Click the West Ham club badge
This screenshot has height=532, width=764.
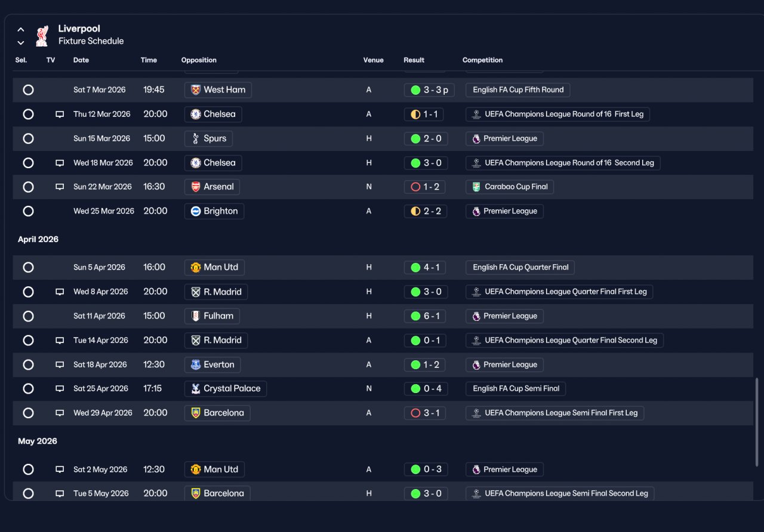[x=194, y=90]
